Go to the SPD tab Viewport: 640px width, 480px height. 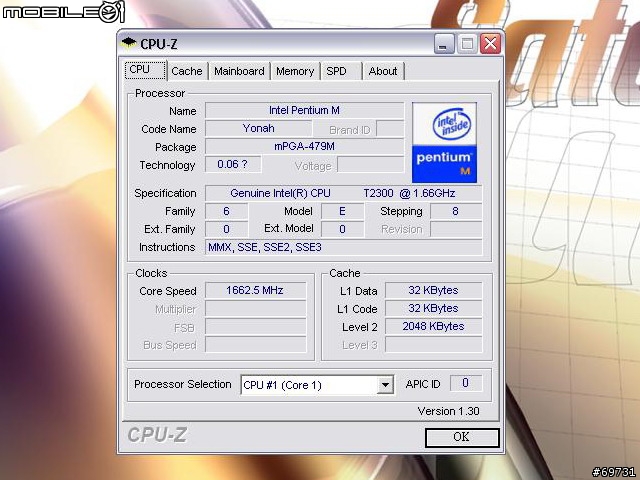pyautogui.click(x=341, y=71)
